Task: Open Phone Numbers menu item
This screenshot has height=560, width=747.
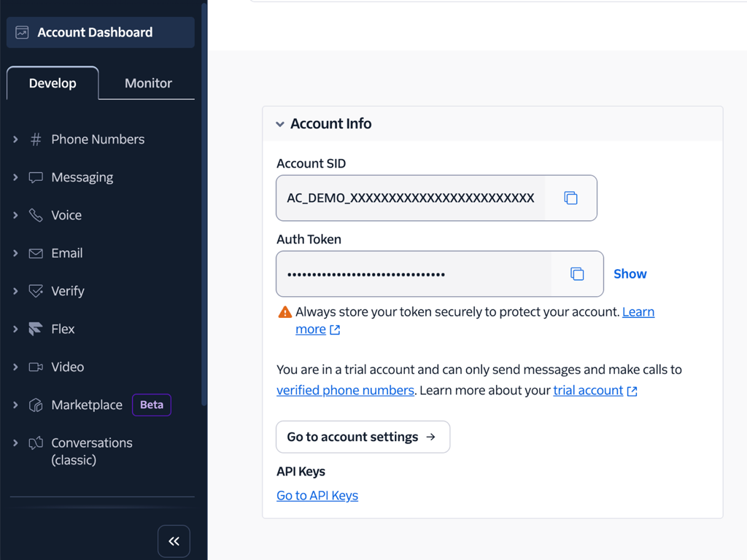Action: point(98,139)
